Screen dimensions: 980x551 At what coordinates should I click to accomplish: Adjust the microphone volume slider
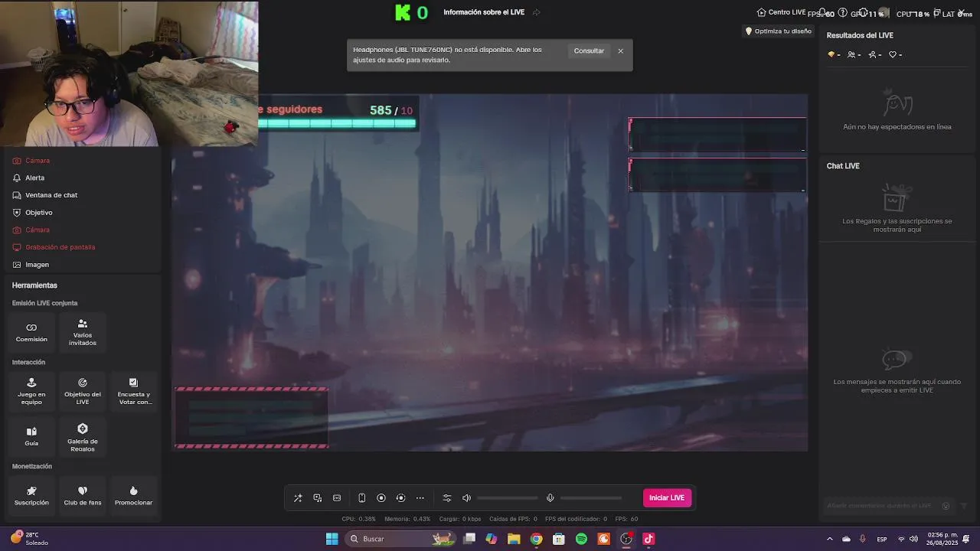[x=591, y=498]
